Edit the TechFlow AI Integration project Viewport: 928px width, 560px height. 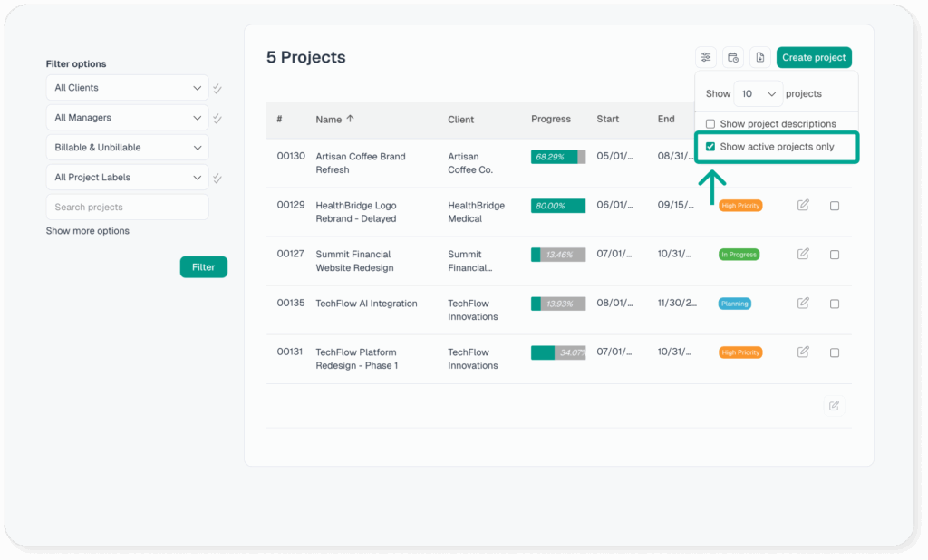click(803, 303)
